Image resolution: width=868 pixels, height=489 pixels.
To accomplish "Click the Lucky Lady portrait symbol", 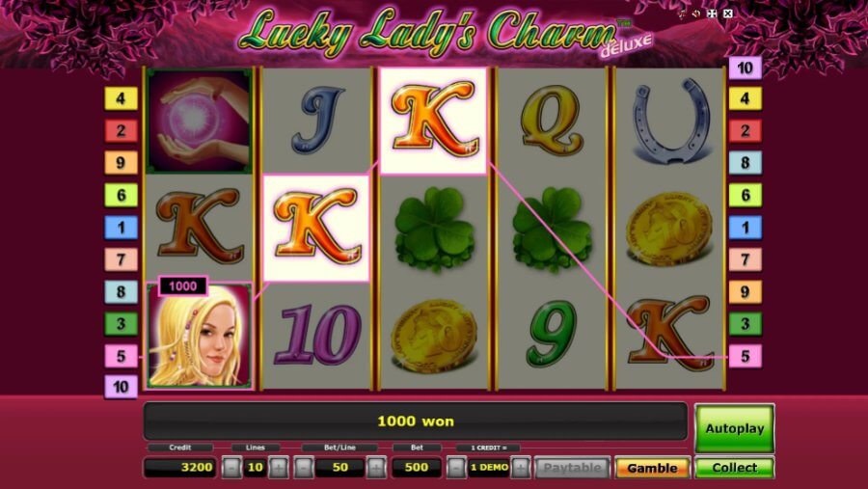I will [200, 336].
